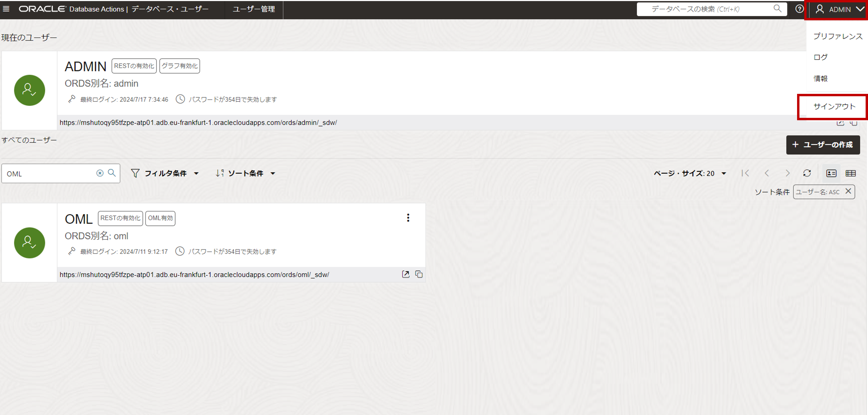
Task: Copy the OML user's URL
Action: tap(419, 274)
